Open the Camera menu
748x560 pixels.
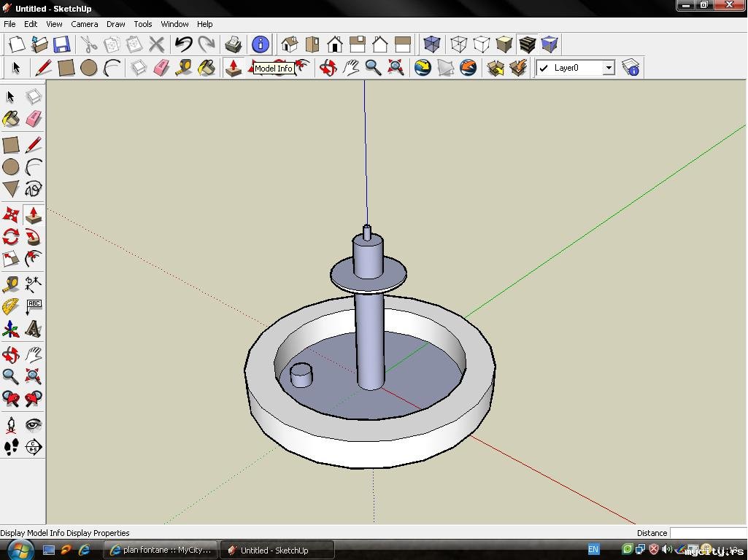84,24
